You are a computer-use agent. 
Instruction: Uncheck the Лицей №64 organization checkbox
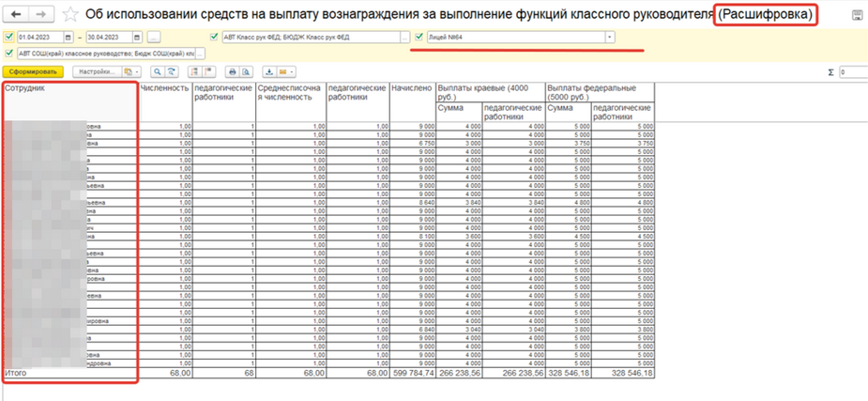pyautogui.click(x=419, y=37)
